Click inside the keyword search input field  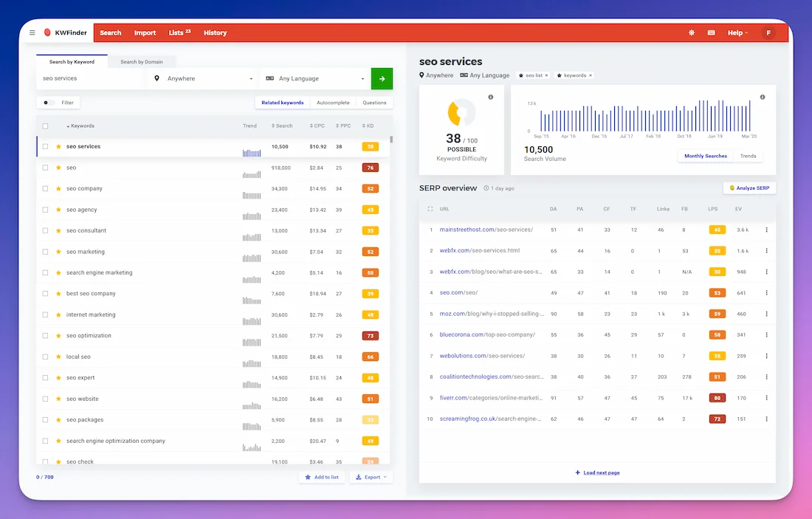[x=89, y=78]
